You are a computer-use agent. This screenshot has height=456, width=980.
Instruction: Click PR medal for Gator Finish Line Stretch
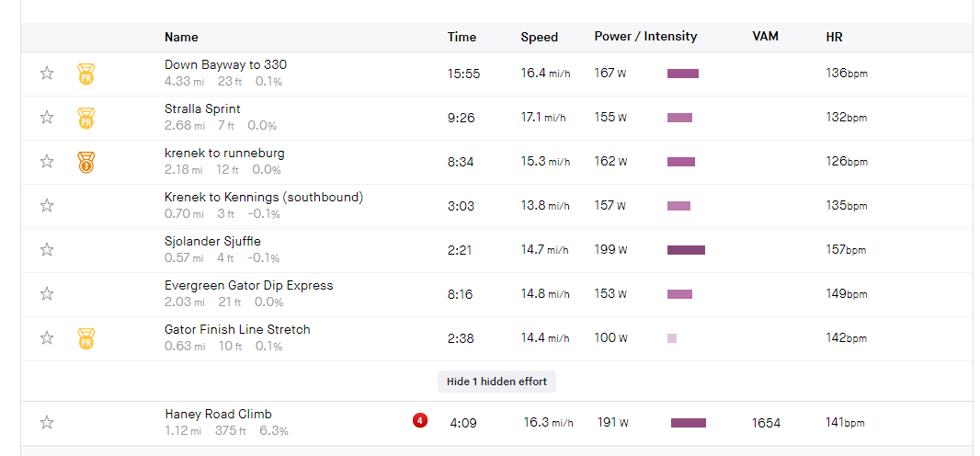pyautogui.click(x=85, y=339)
